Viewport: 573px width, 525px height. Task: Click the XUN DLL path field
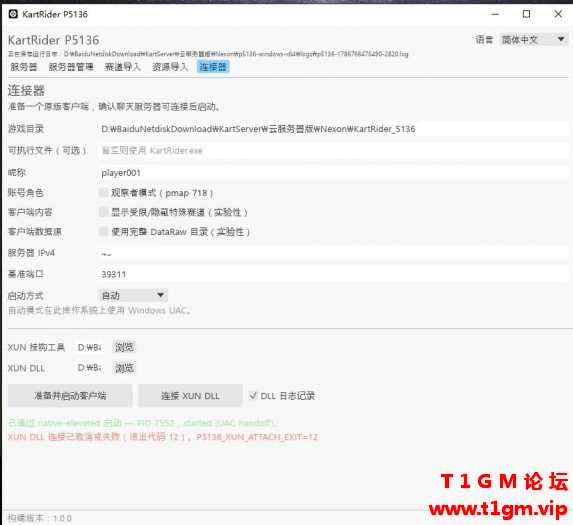(89, 368)
